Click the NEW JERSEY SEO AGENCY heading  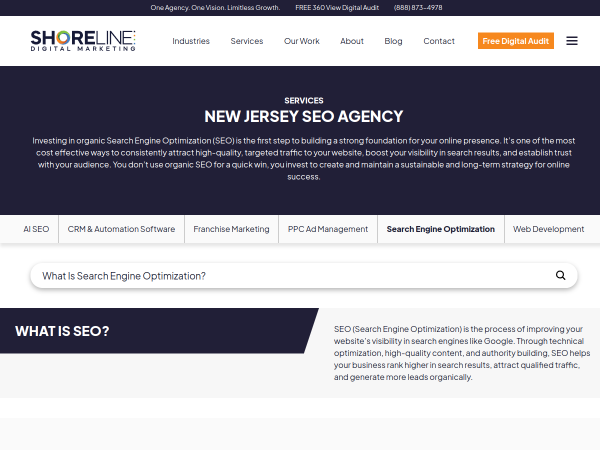click(x=304, y=116)
